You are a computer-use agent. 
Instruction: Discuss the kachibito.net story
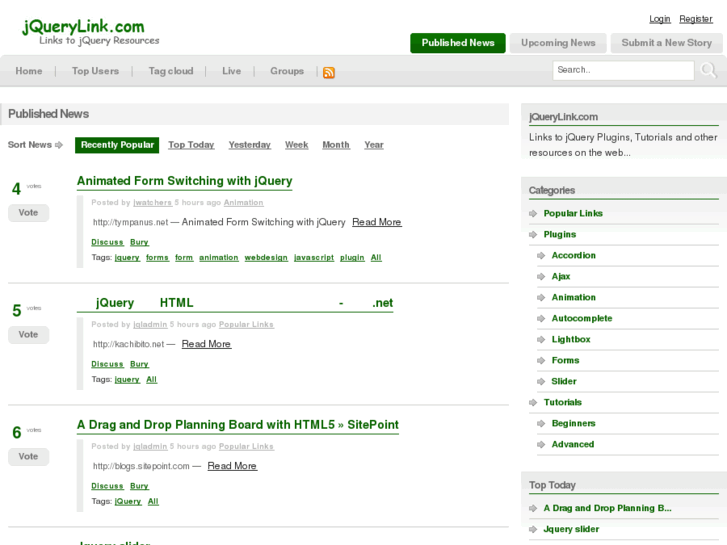click(x=107, y=364)
